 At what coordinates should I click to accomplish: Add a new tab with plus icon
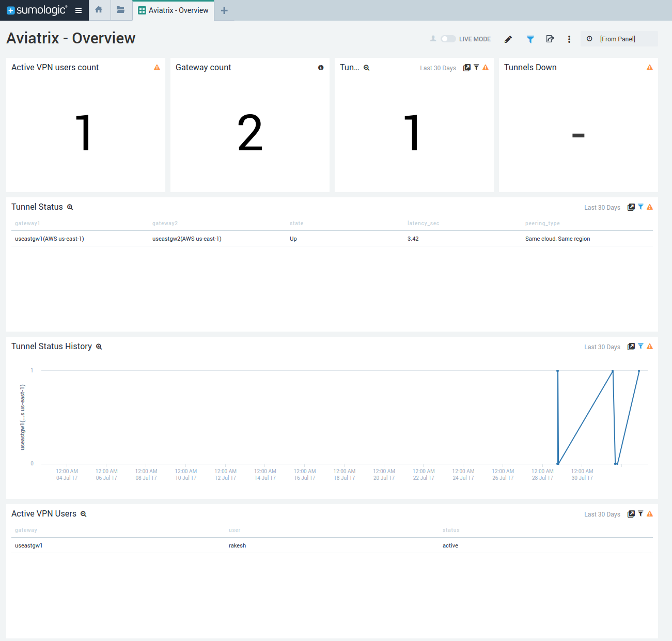tap(224, 10)
